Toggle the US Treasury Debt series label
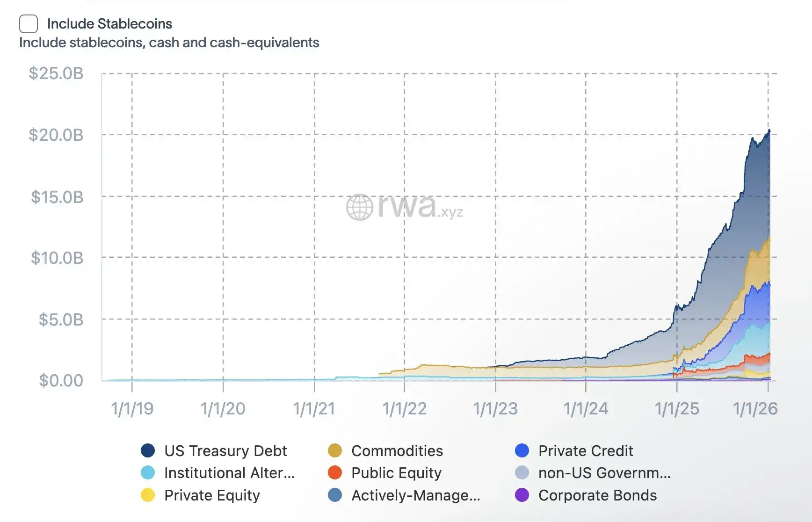This screenshot has height=522, width=812. [x=225, y=450]
